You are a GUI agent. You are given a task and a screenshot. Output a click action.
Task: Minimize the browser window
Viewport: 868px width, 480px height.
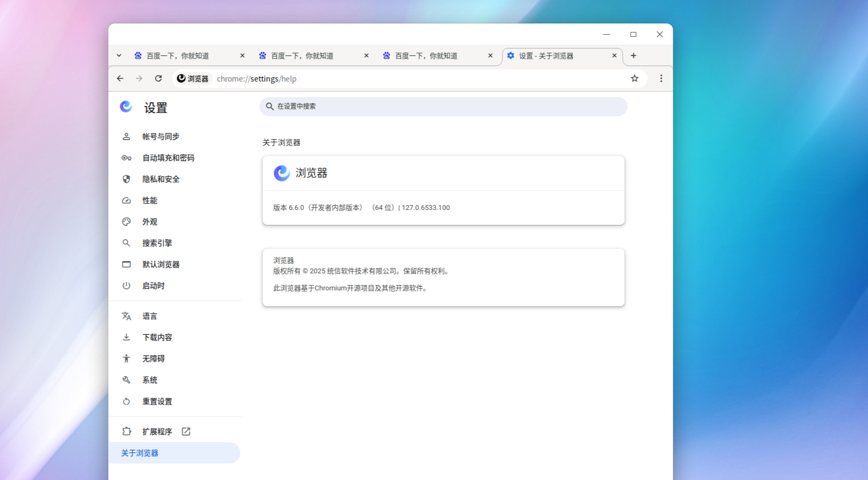click(x=607, y=34)
